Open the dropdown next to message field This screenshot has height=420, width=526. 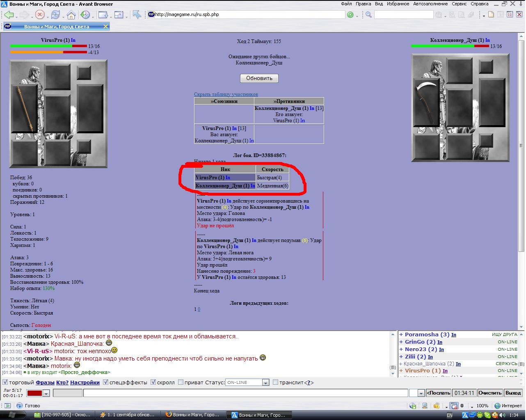click(x=421, y=393)
